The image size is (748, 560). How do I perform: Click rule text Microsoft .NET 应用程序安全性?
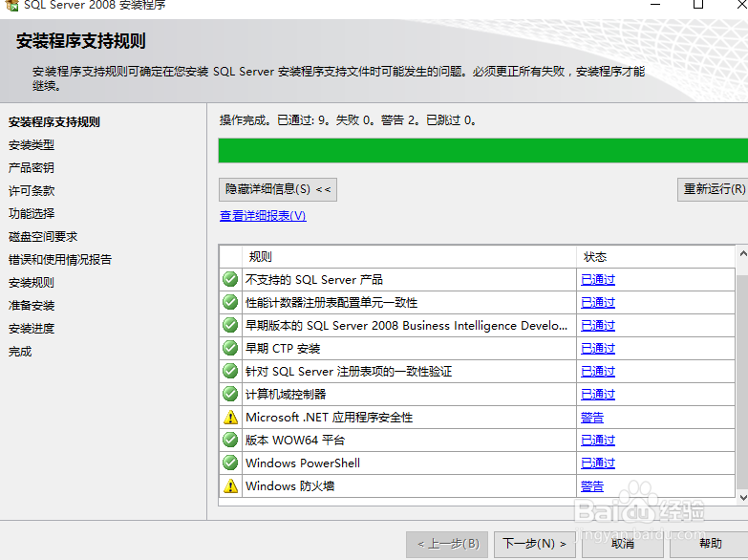[330, 418]
